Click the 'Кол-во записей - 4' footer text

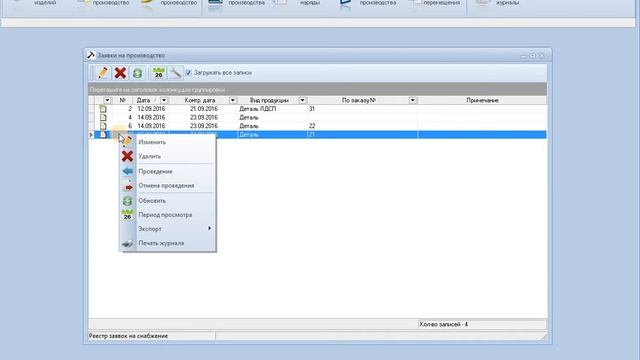point(443,324)
